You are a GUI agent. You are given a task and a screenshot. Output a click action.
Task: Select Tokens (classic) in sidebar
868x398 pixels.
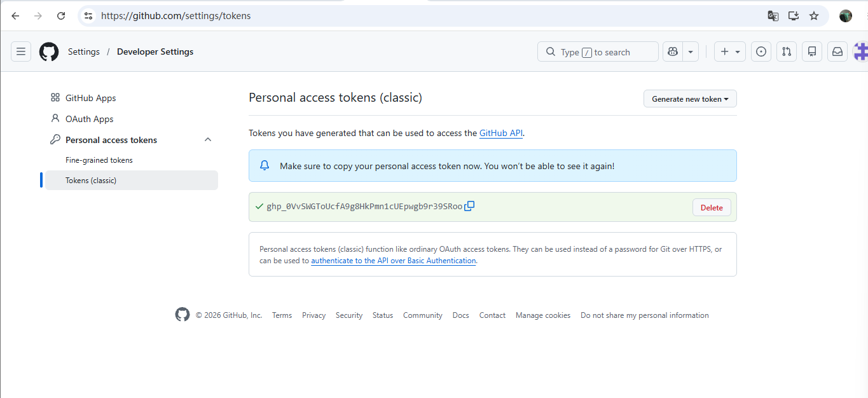(132, 181)
